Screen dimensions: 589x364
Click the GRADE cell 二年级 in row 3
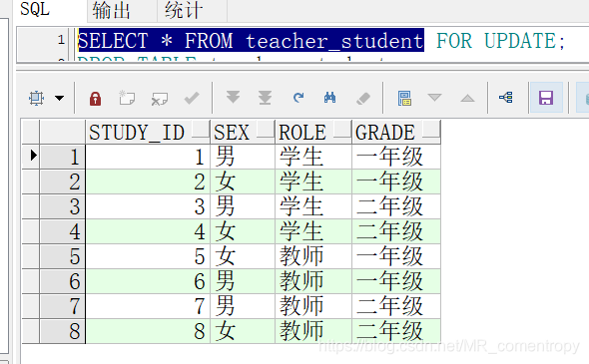(396, 206)
